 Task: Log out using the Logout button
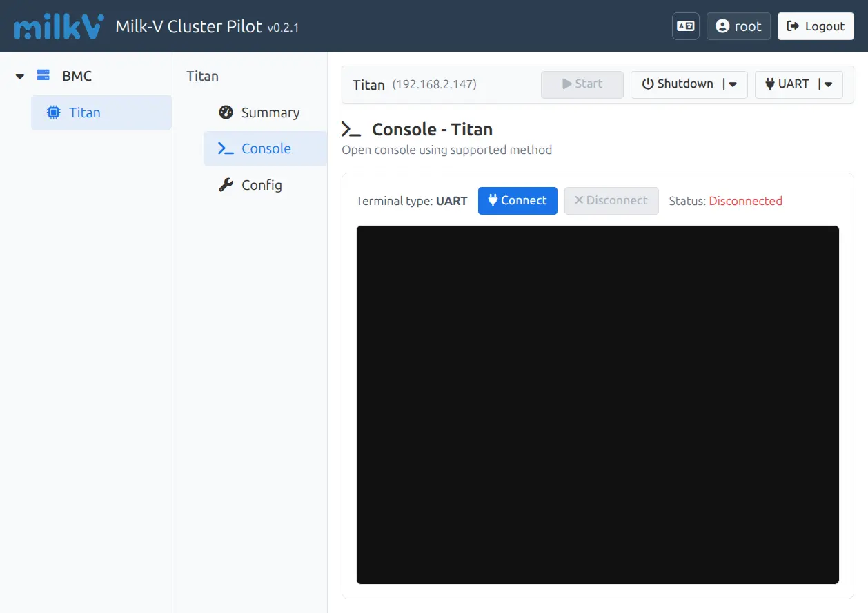coord(815,26)
